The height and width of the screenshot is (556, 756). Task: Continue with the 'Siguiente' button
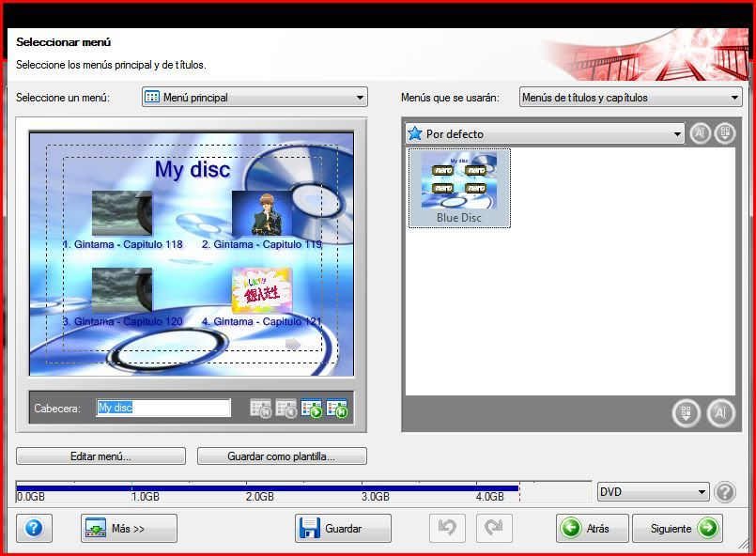point(677,528)
